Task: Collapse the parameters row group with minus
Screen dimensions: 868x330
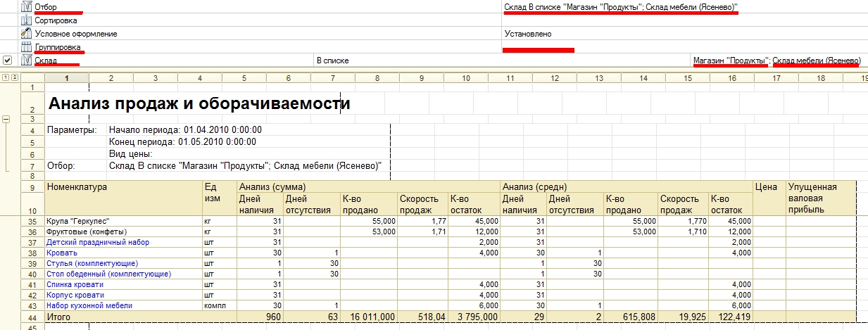Action: (x=6, y=120)
